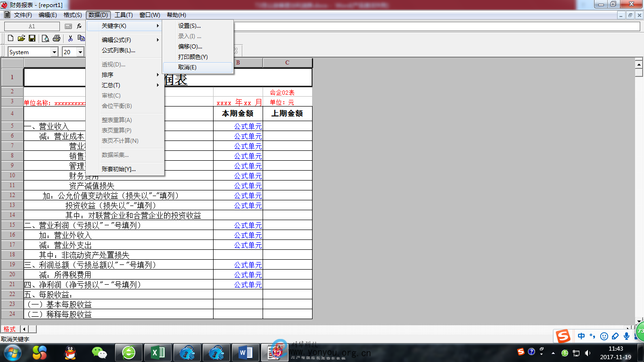Choose 公式列表(L)... from the data menu
The image size is (644, 362).
click(x=125, y=50)
